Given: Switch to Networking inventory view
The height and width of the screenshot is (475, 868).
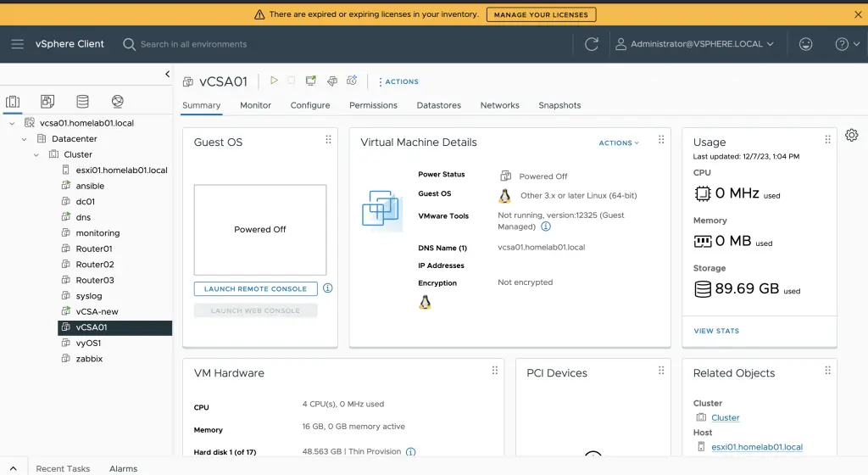Looking at the screenshot, I should [117, 101].
